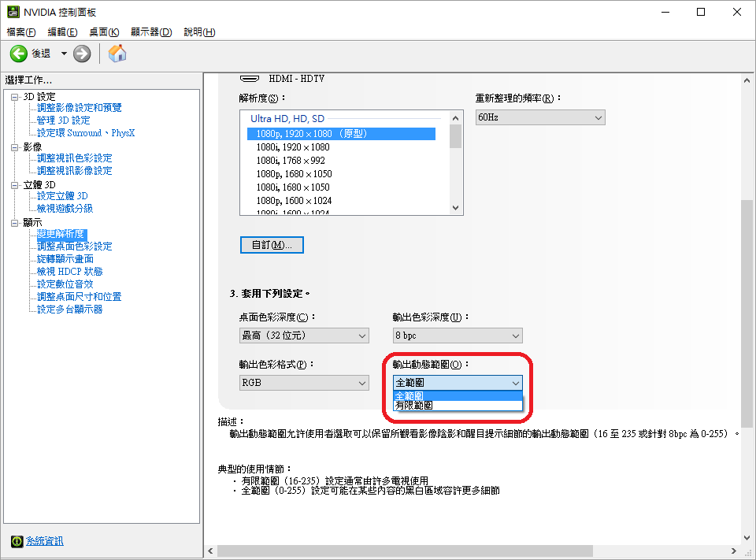Screen dimensions: 756x560
Task: Choose 全範圍 in the dropdown list
Action: pos(458,396)
